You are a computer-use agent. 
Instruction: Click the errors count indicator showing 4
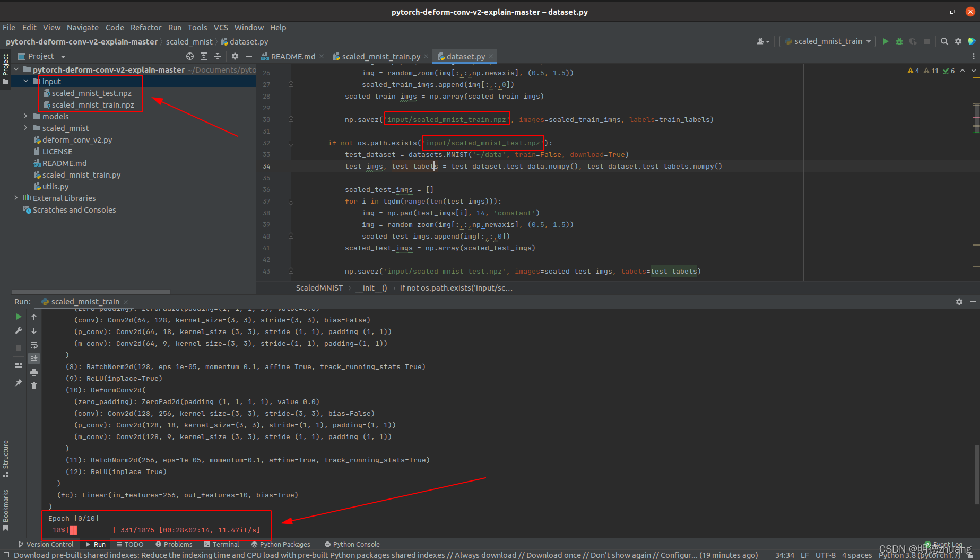click(913, 71)
